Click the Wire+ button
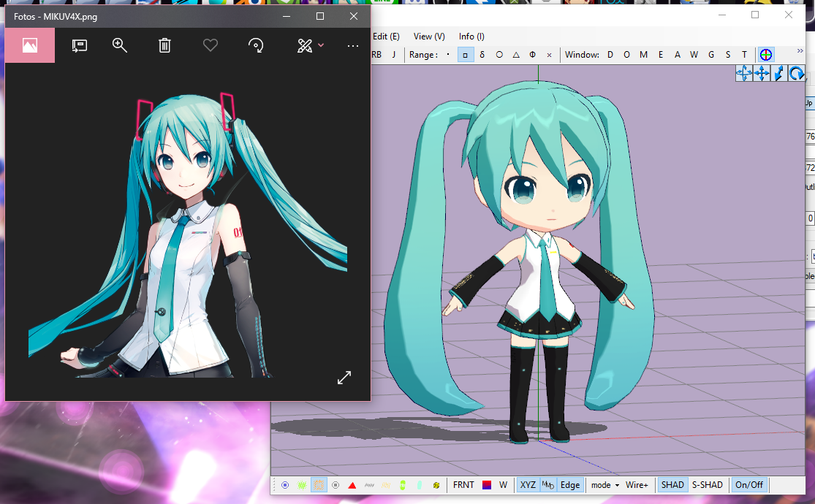This screenshot has height=504, width=815. point(637,485)
